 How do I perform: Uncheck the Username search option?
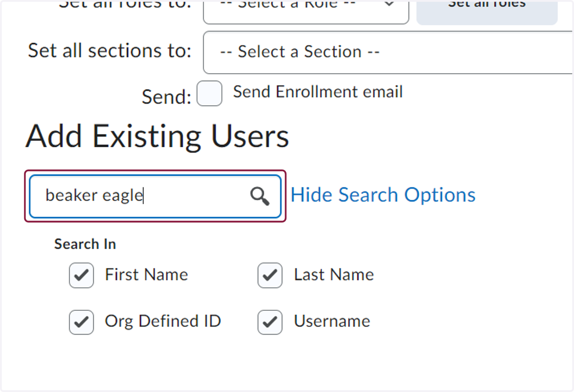coord(270,322)
